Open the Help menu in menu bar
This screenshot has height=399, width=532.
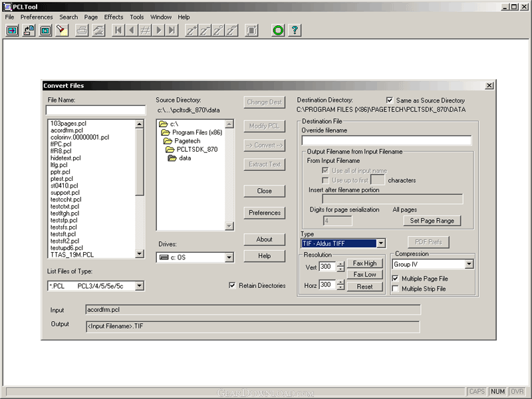click(184, 17)
